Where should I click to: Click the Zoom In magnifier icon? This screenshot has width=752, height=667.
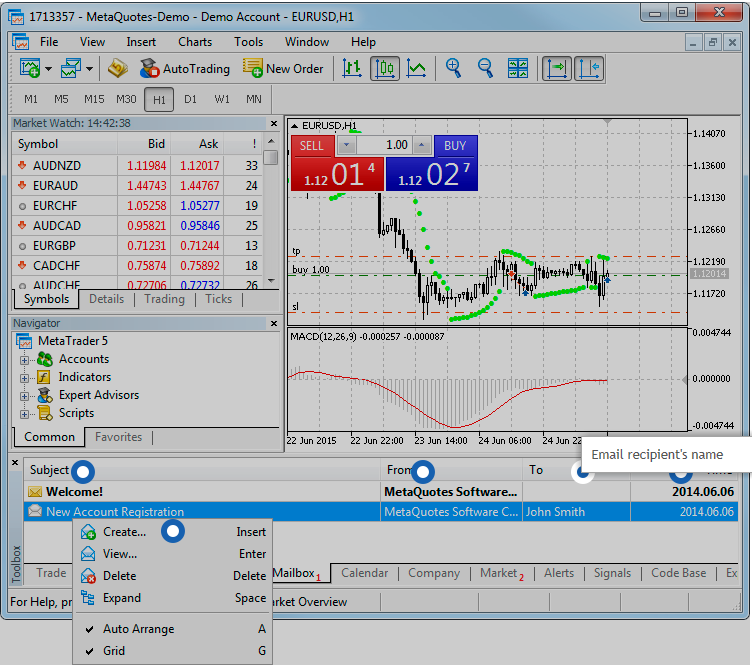(453, 69)
